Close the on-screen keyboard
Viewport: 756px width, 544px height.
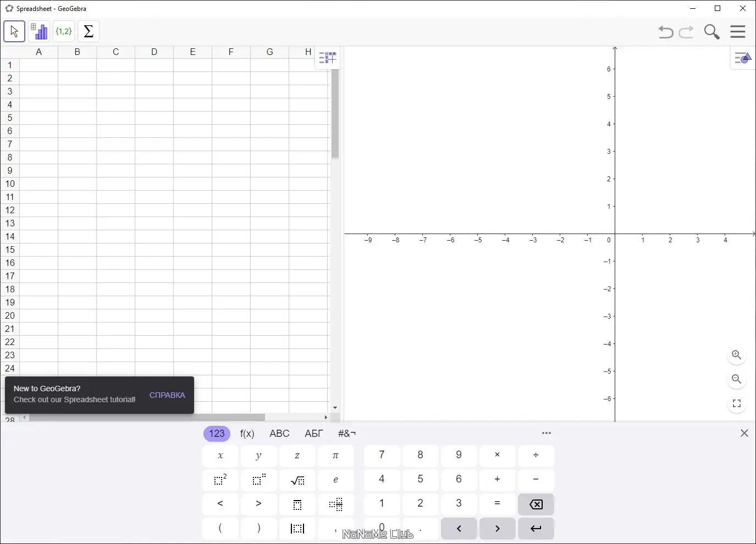tap(744, 433)
